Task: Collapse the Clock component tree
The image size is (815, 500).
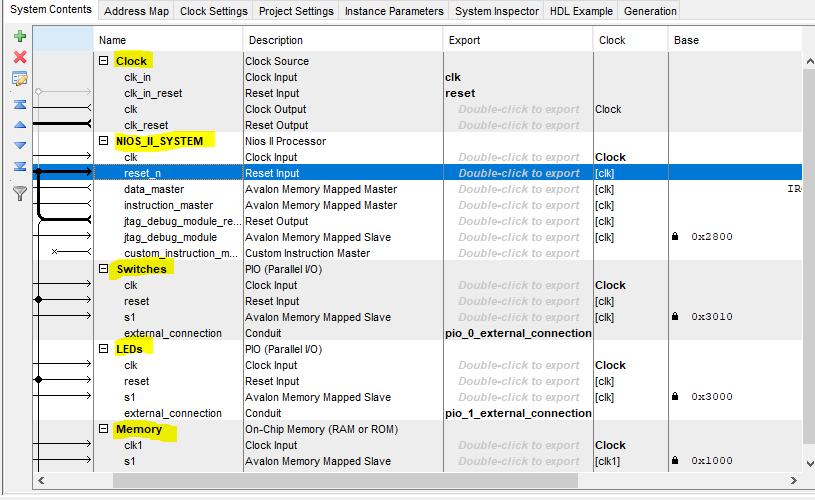Action: tap(103, 60)
